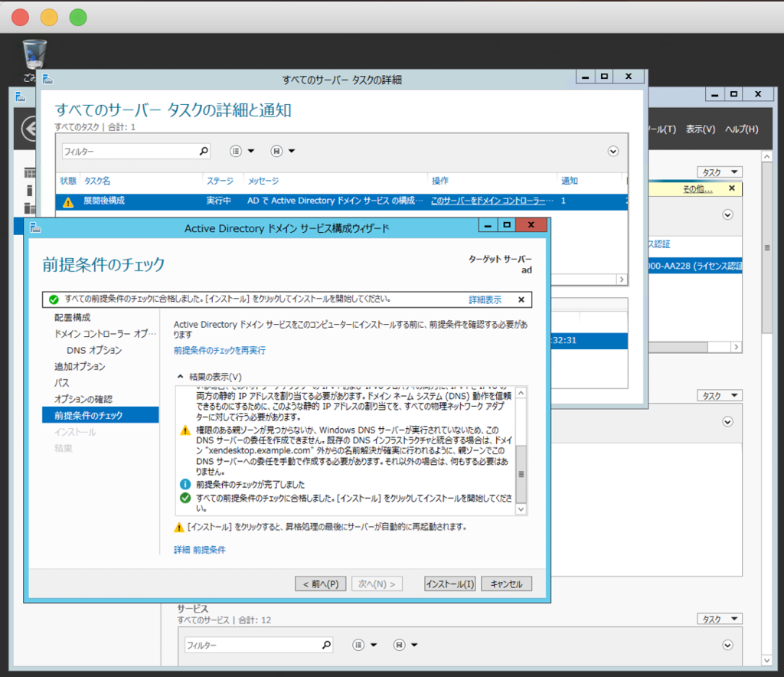Screen dimensions: 784x677
Task: Click 前提条件のチェックを再実行 link
Action: click(220, 350)
